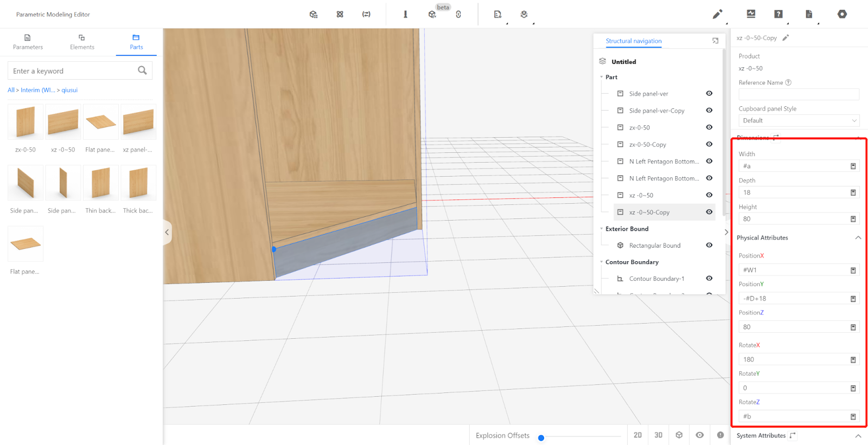Hide Contour Boundary-1 with eye icon

click(x=709, y=278)
